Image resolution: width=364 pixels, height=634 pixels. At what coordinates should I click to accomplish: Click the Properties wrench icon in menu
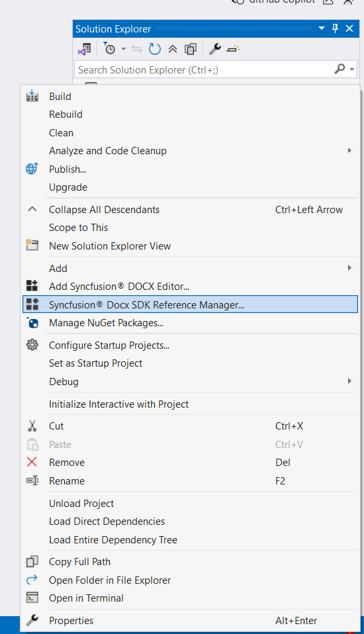tap(32, 620)
